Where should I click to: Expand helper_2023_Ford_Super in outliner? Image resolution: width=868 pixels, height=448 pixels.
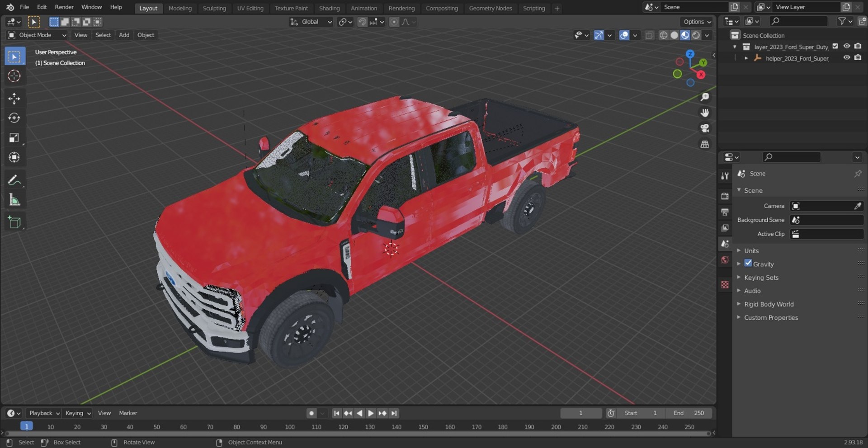746,58
